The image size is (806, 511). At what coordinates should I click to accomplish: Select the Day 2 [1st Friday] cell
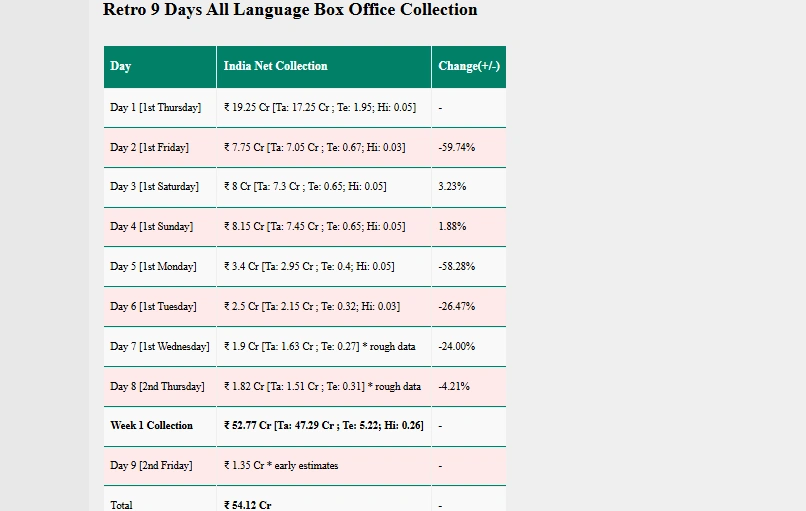coord(160,148)
